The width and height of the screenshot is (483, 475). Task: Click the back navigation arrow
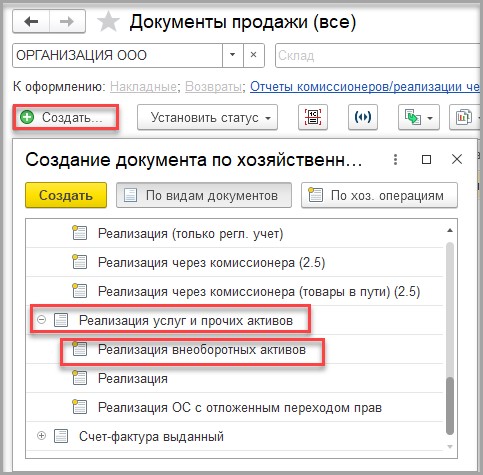click(x=31, y=22)
